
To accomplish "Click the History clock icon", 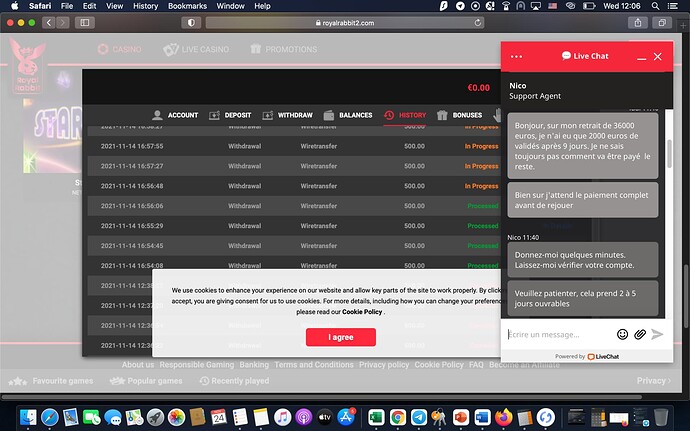I will 389,115.
